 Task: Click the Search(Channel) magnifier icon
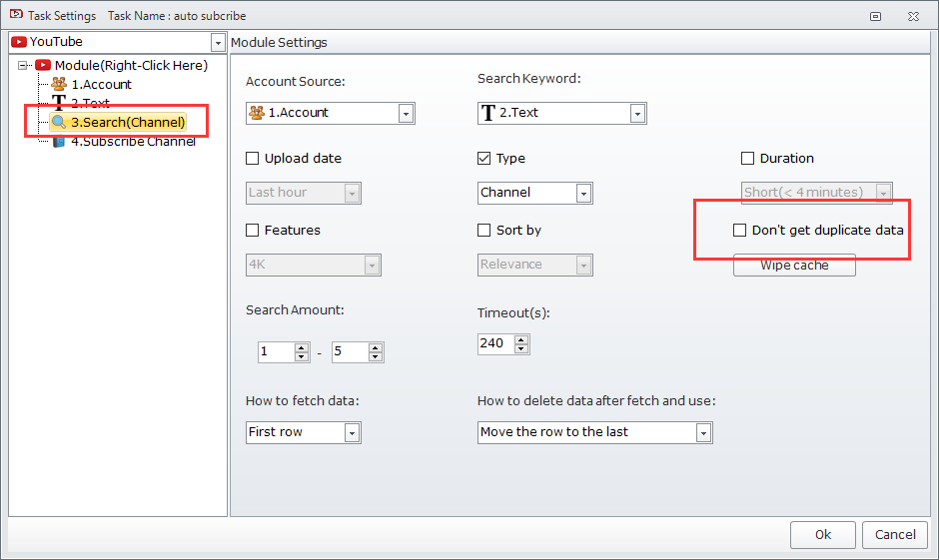pyautogui.click(x=59, y=122)
